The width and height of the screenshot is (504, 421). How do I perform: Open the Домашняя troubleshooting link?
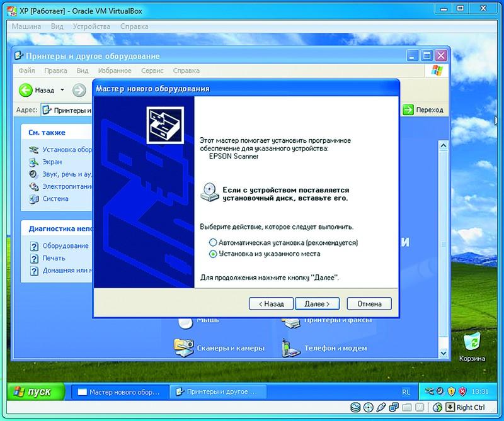point(67,271)
